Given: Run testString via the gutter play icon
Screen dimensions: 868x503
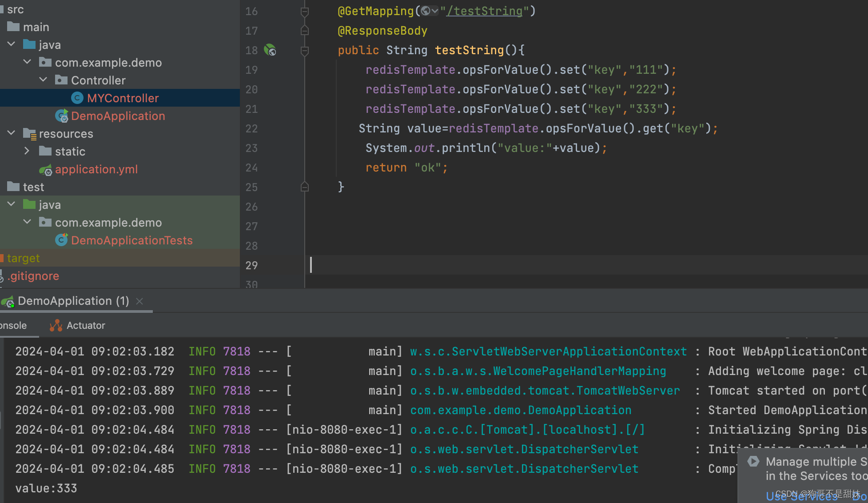Looking at the screenshot, I should click(271, 50).
